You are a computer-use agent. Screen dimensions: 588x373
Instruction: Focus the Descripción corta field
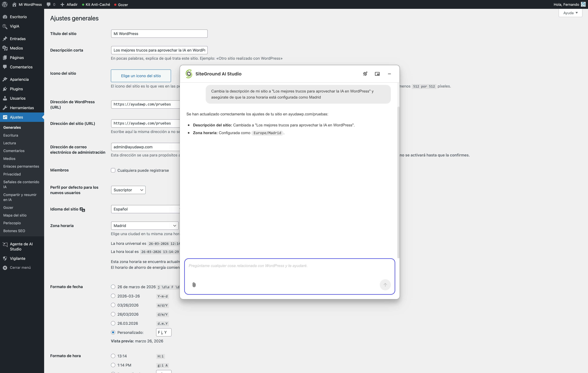click(x=159, y=50)
